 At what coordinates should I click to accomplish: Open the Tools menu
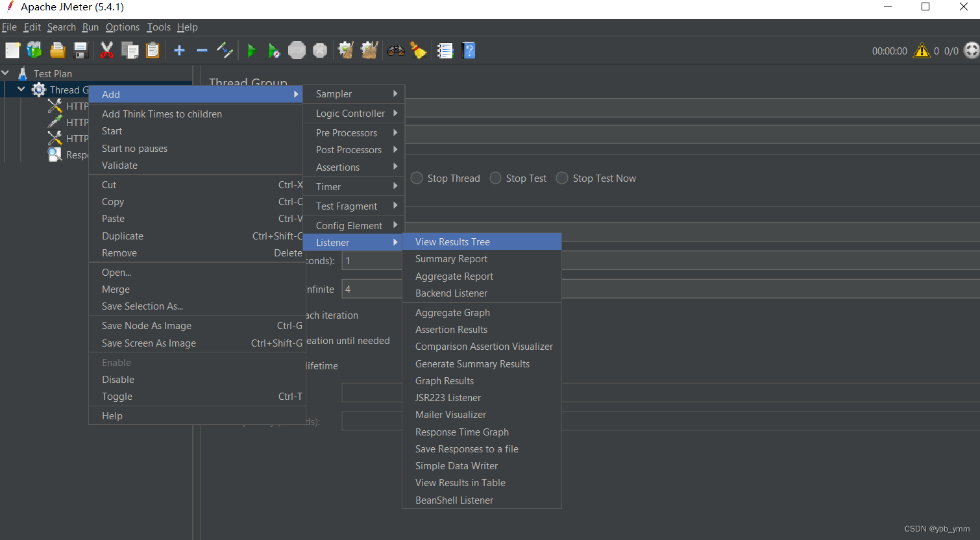click(158, 27)
